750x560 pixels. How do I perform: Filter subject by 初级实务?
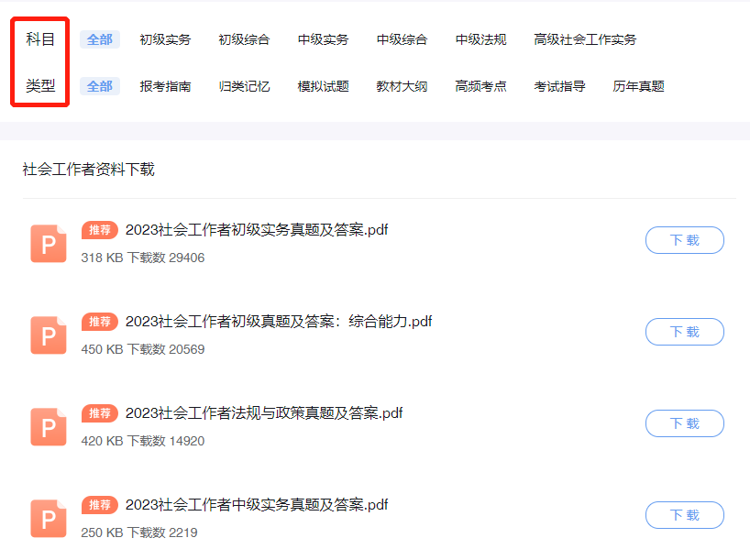pyautogui.click(x=165, y=39)
